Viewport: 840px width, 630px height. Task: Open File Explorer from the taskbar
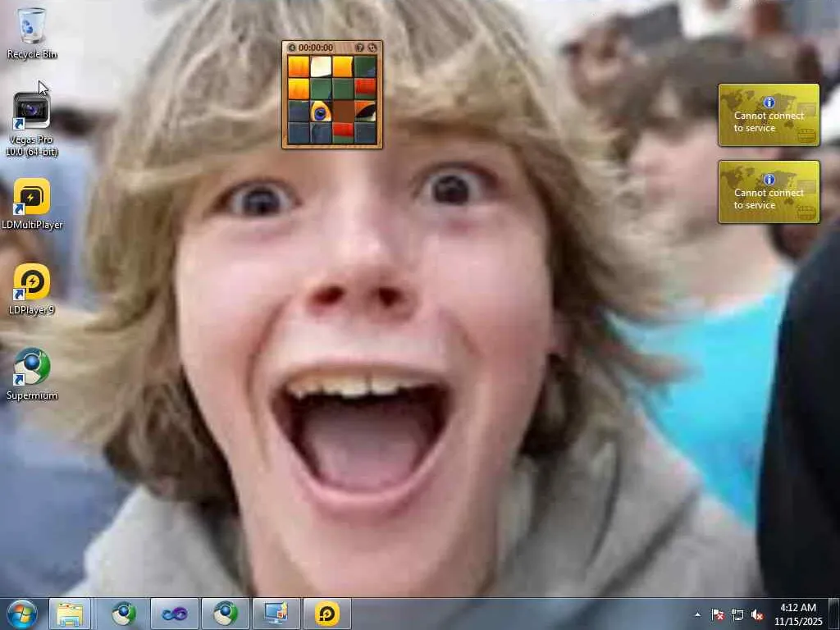pyautogui.click(x=71, y=614)
